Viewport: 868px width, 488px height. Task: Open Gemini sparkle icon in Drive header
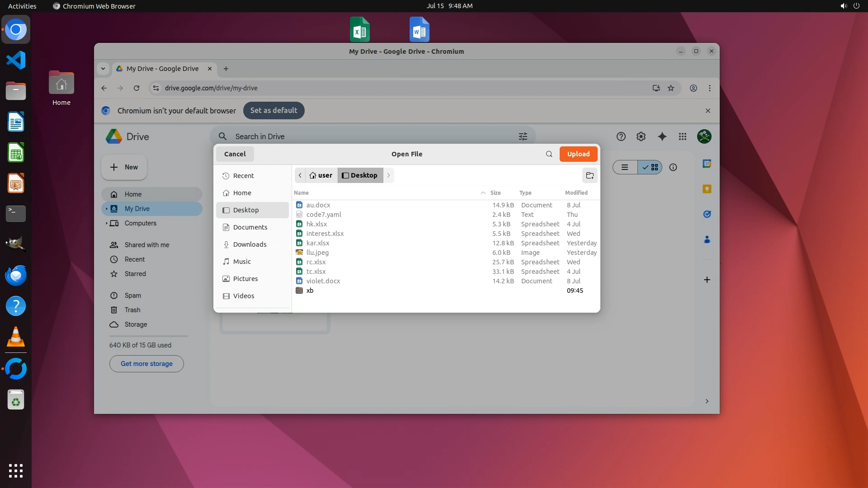click(662, 136)
